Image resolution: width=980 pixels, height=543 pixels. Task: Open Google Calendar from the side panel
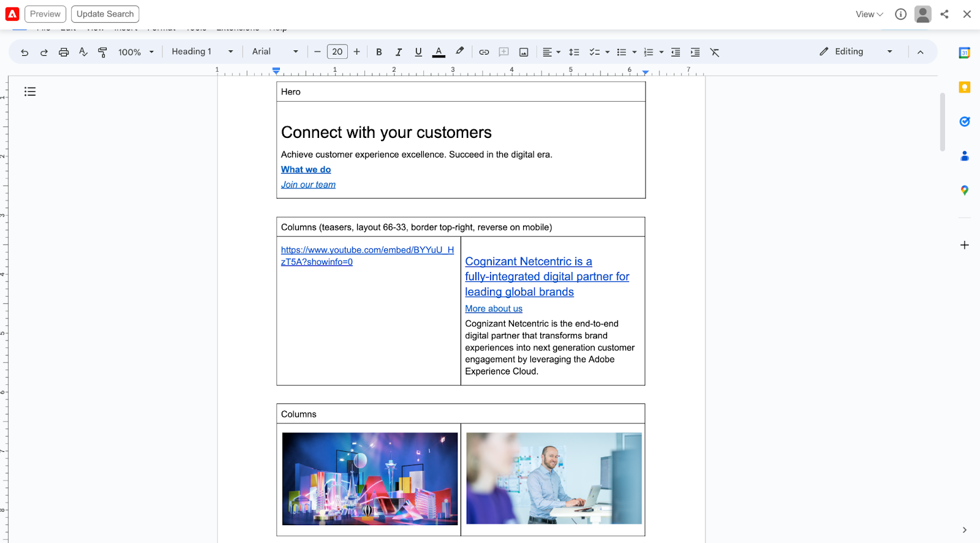pyautogui.click(x=964, y=53)
